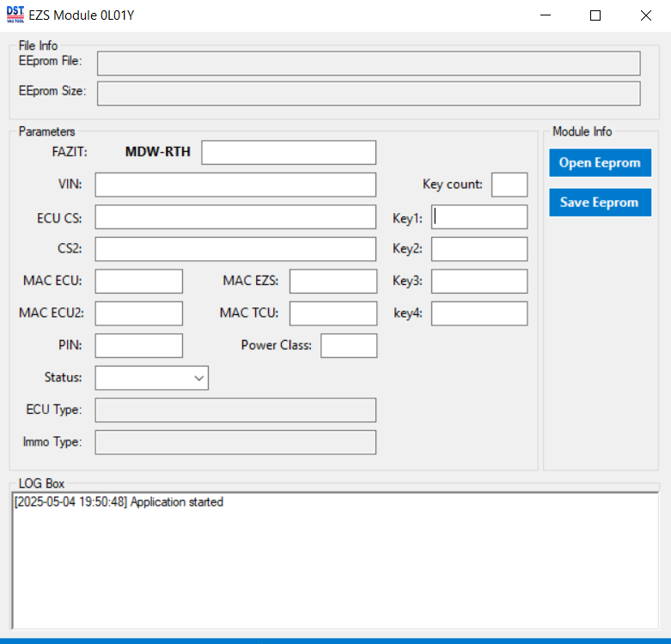Minimize the EZS Module window

point(546,15)
